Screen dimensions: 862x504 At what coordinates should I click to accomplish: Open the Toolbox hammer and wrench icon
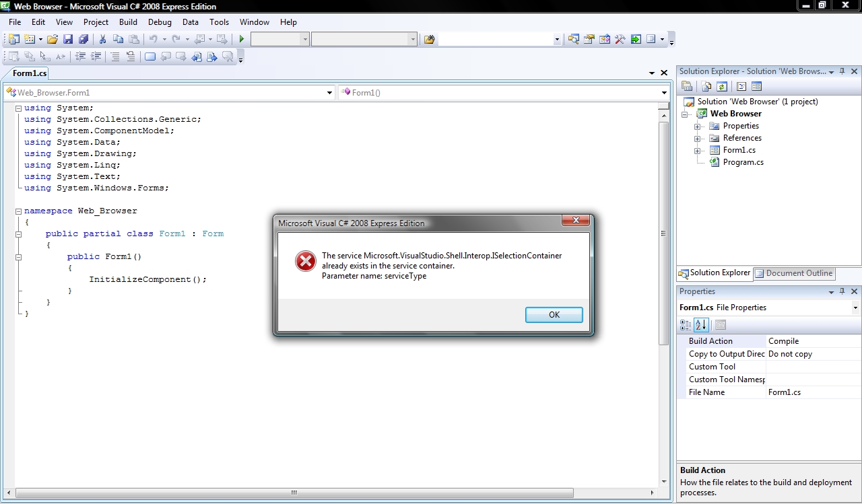[x=620, y=40]
